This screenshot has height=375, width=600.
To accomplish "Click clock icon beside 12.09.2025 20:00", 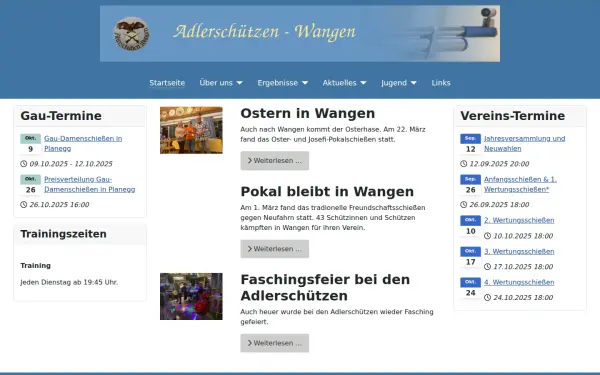I will pyautogui.click(x=463, y=164).
